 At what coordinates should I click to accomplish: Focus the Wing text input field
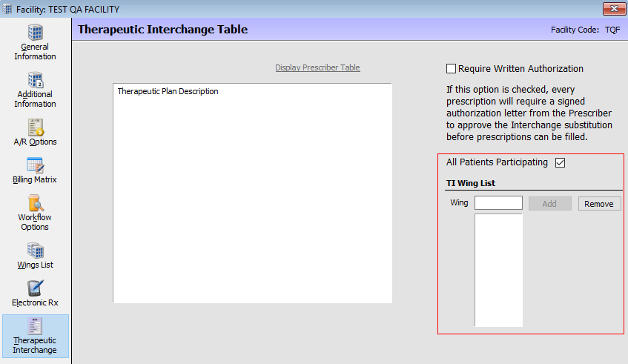tap(498, 203)
